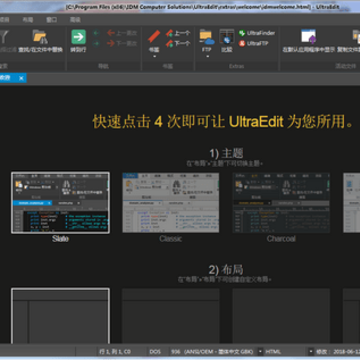Click the '1) 主题' section heading
360x360 pixels.
(226, 153)
